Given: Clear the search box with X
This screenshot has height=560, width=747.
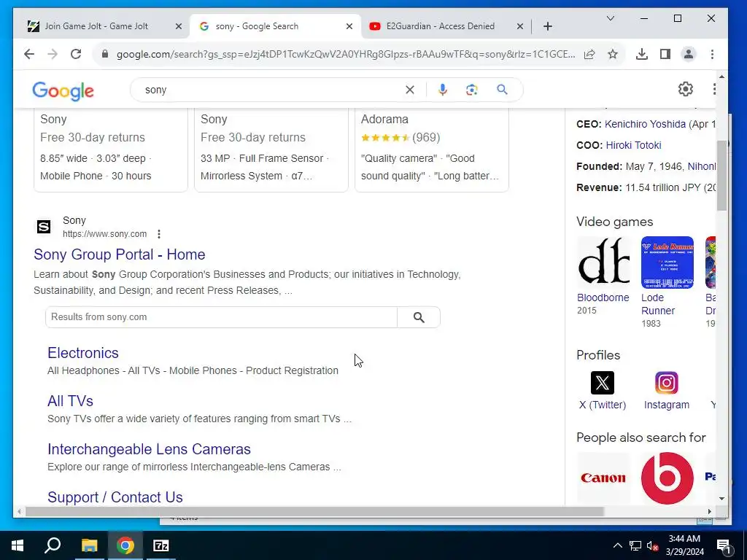Looking at the screenshot, I should point(410,90).
